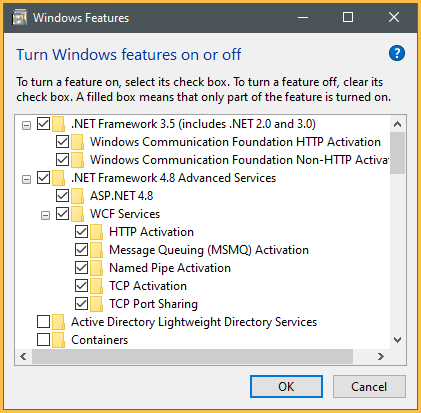This screenshot has height=413, width=421.
Task: Click the folder icon beside HTTP Activation
Action: click(x=96, y=232)
